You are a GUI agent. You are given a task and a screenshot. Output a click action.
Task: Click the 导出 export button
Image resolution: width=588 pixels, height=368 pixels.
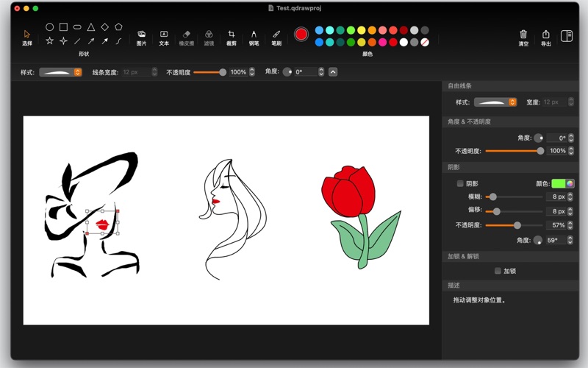pyautogui.click(x=545, y=35)
